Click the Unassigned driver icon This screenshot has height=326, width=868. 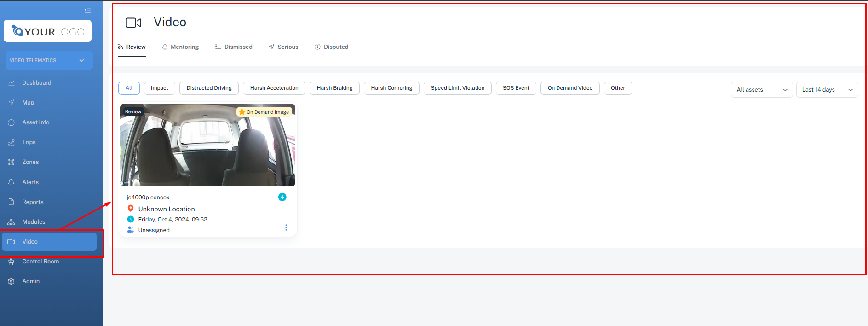tap(131, 230)
